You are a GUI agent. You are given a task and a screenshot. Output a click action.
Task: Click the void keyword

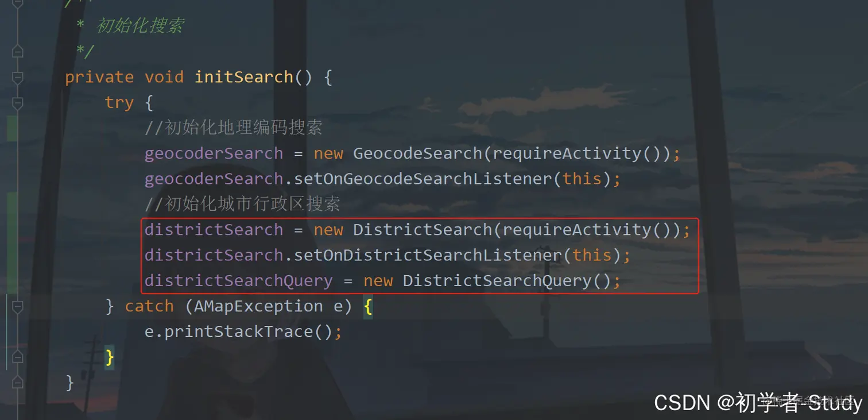[x=164, y=77]
